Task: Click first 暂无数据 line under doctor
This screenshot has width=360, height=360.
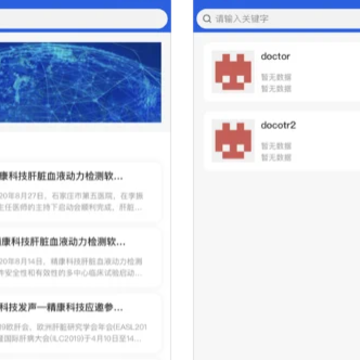Action: (x=276, y=77)
